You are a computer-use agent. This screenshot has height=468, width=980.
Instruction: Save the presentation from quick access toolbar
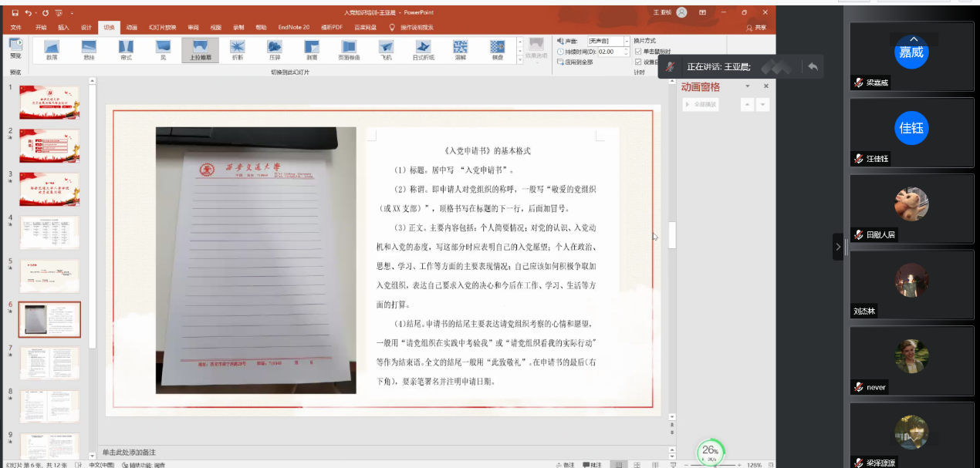(x=15, y=13)
